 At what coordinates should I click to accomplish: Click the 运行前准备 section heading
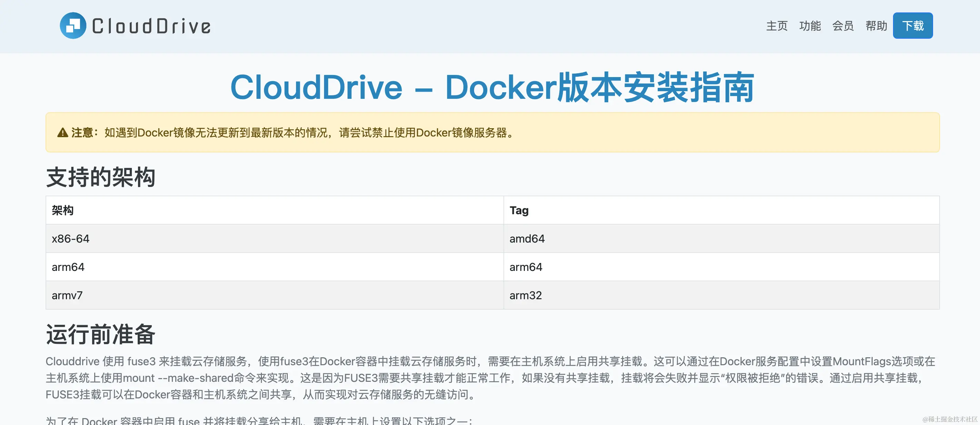pos(100,334)
